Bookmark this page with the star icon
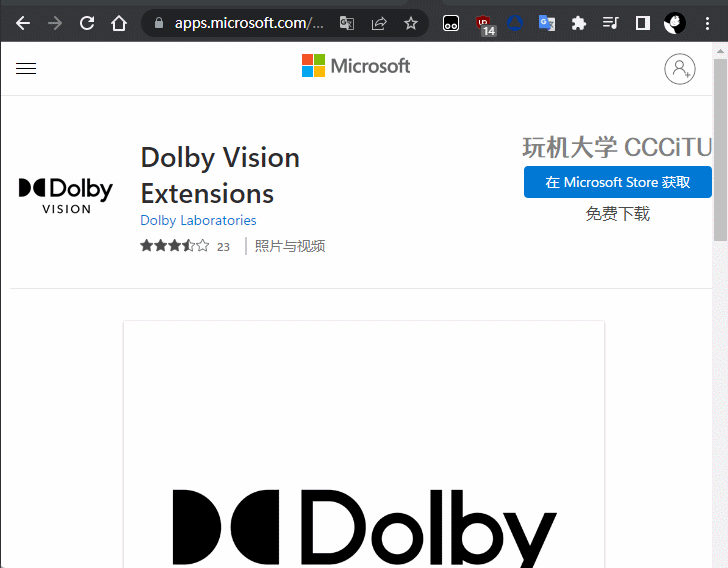Screen dimensions: 728x568 click(x=411, y=23)
